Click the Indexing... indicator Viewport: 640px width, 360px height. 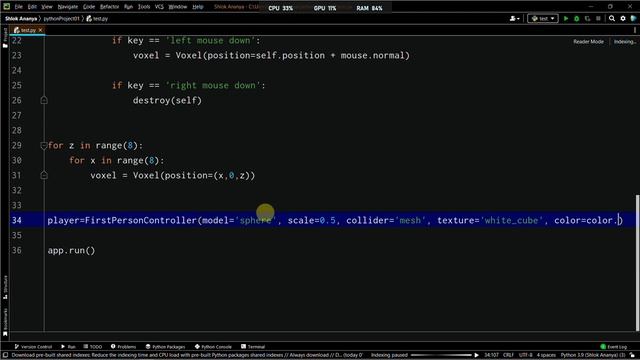[x=624, y=42]
